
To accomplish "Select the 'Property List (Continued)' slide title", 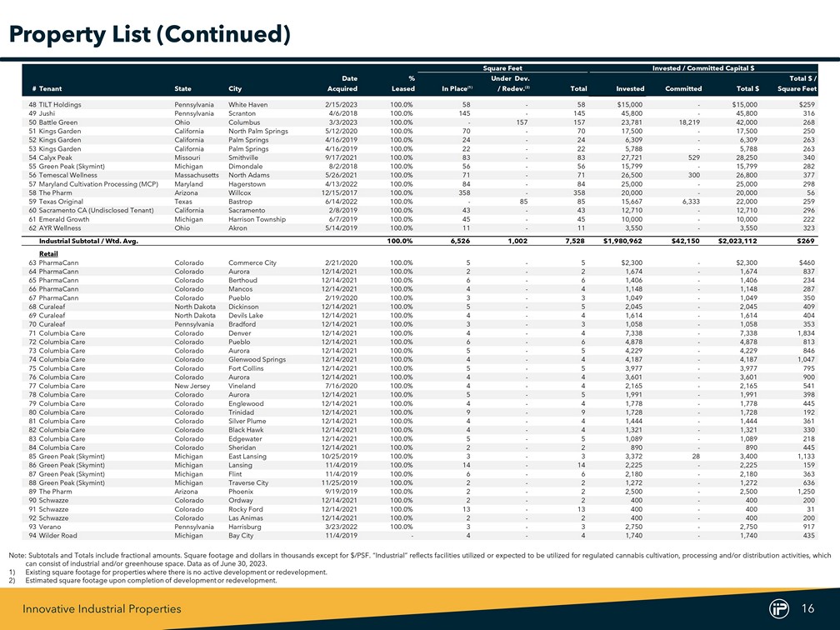I will (150, 33).
